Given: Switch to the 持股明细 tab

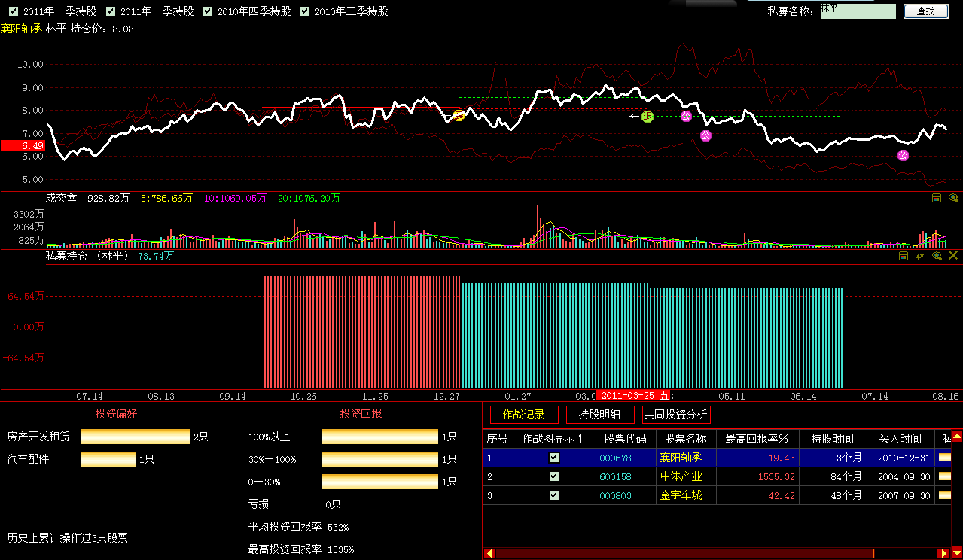Looking at the screenshot, I should coord(599,415).
